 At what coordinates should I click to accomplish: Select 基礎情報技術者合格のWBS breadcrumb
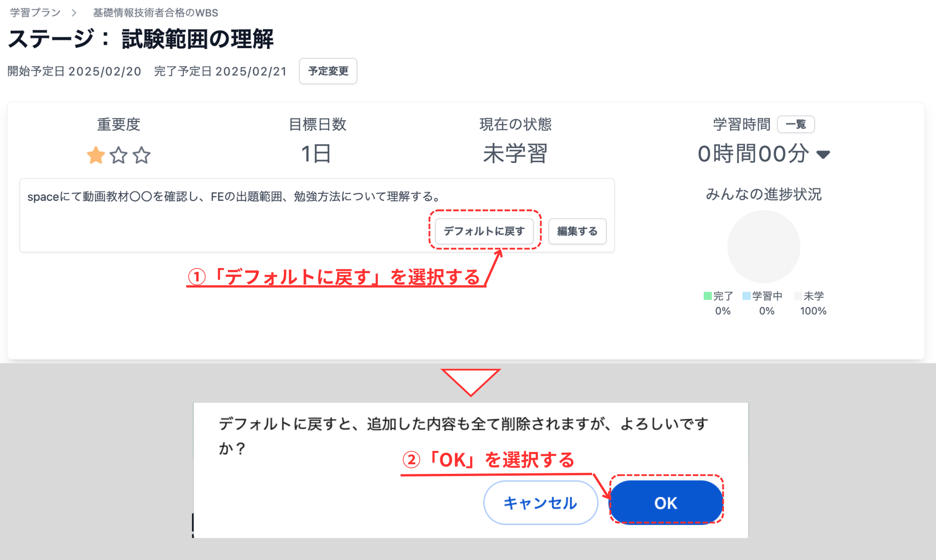click(155, 12)
